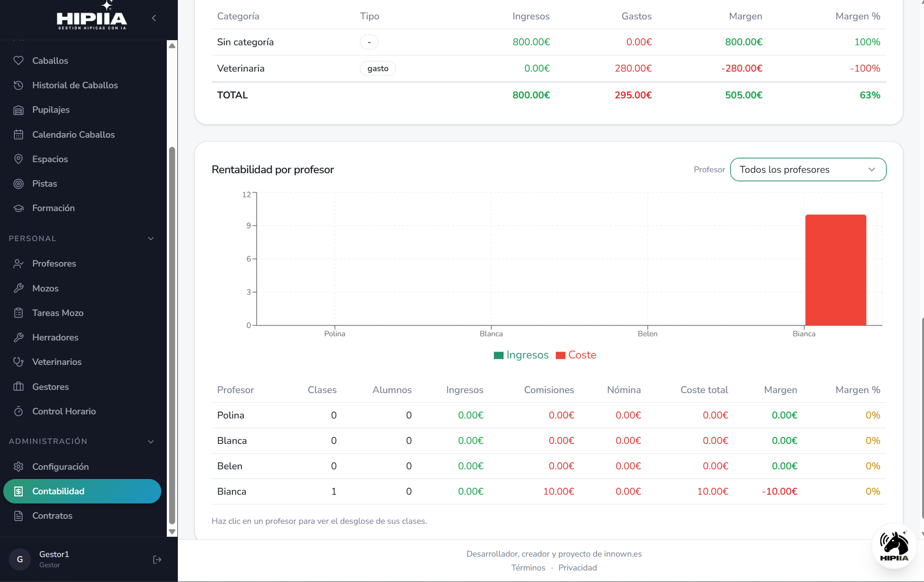
Task: Open the Espacios menu entry
Action: [x=82, y=159]
